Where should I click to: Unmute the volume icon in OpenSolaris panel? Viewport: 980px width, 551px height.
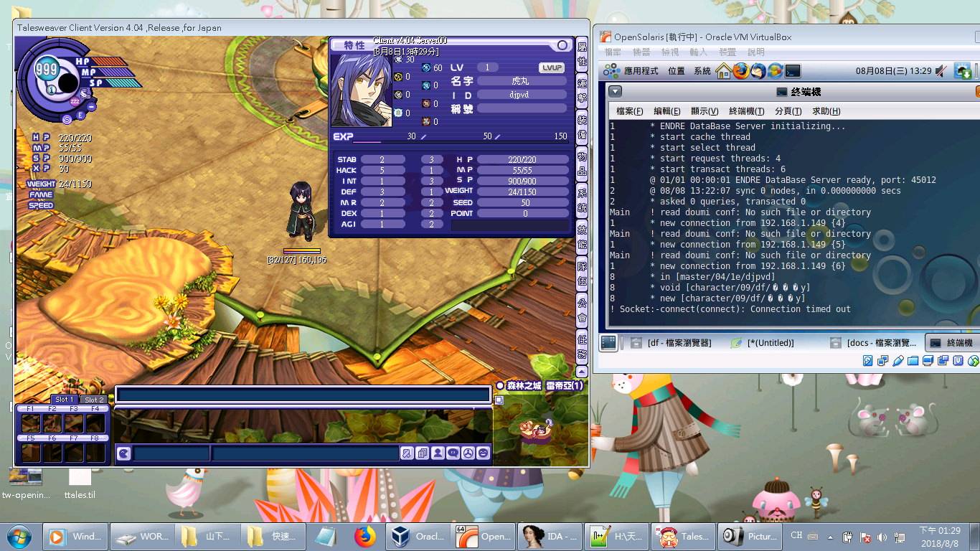(x=942, y=71)
